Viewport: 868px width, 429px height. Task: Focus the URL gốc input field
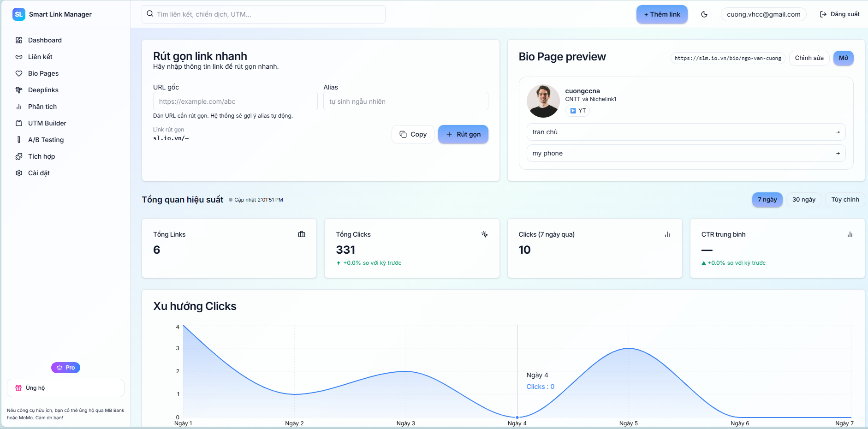[x=235, y=101]
